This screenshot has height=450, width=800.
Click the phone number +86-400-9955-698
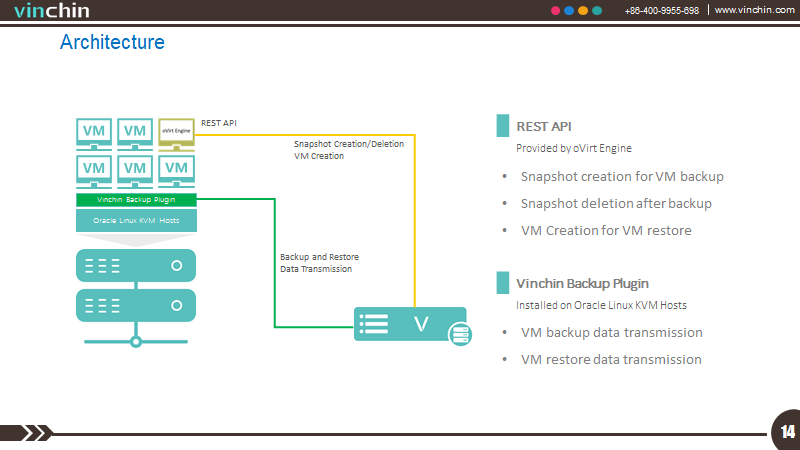[662, 10]
